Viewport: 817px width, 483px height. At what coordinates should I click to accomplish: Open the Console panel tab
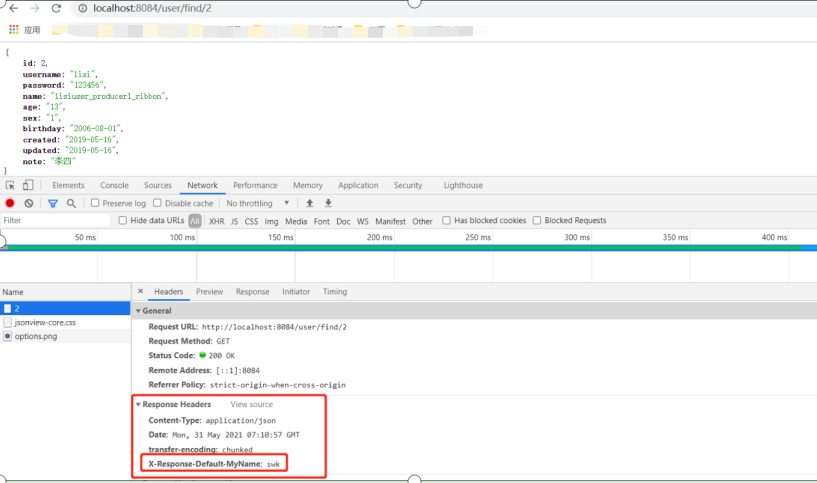[114, 185]
